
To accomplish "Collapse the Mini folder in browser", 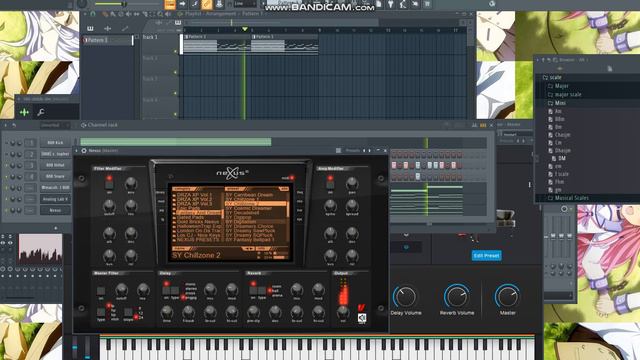I will (560, 103).
